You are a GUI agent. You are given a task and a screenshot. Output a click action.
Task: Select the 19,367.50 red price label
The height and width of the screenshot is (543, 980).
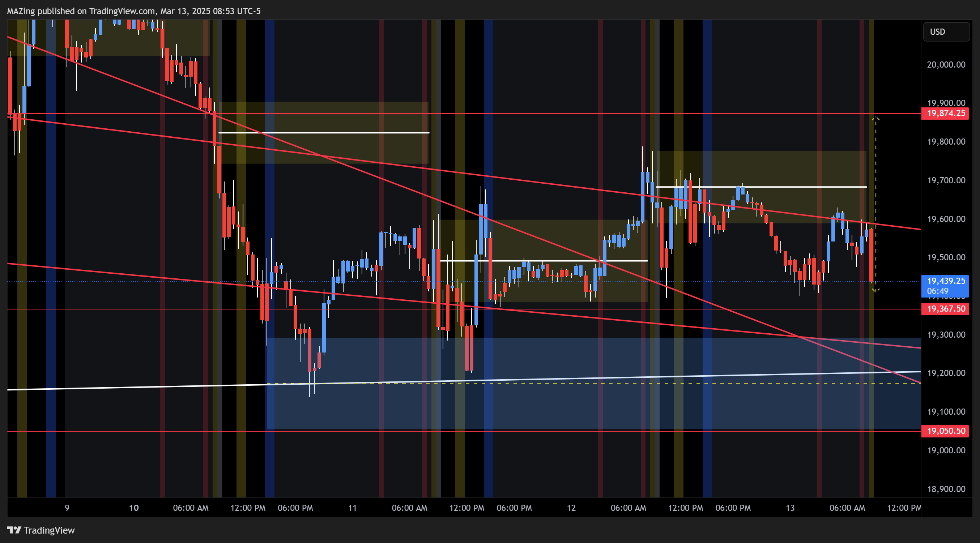(x=945, y=309)
